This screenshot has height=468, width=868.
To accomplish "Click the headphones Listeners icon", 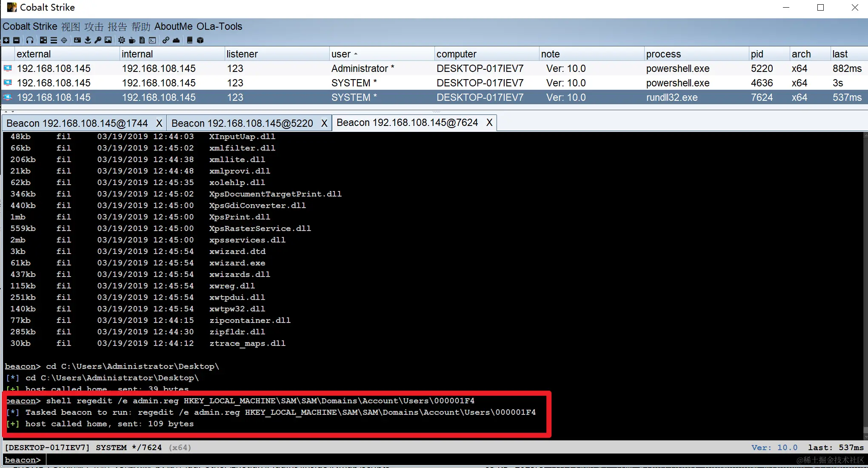I will 29,40.
